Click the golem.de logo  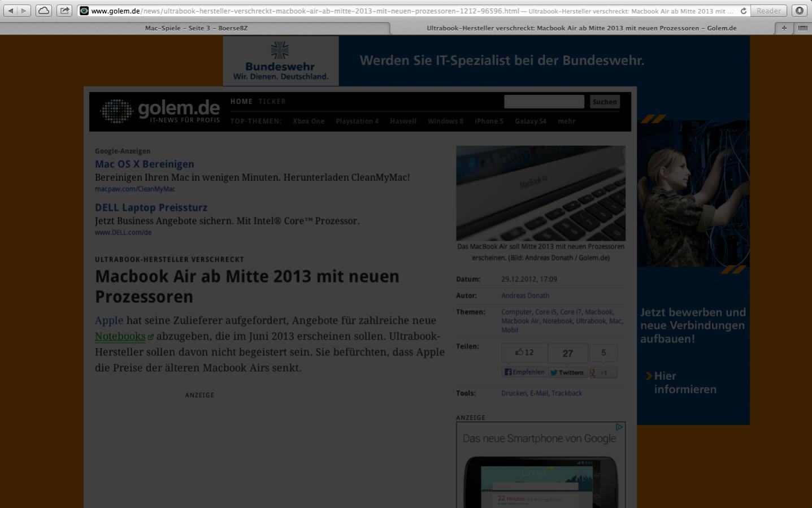160,110
